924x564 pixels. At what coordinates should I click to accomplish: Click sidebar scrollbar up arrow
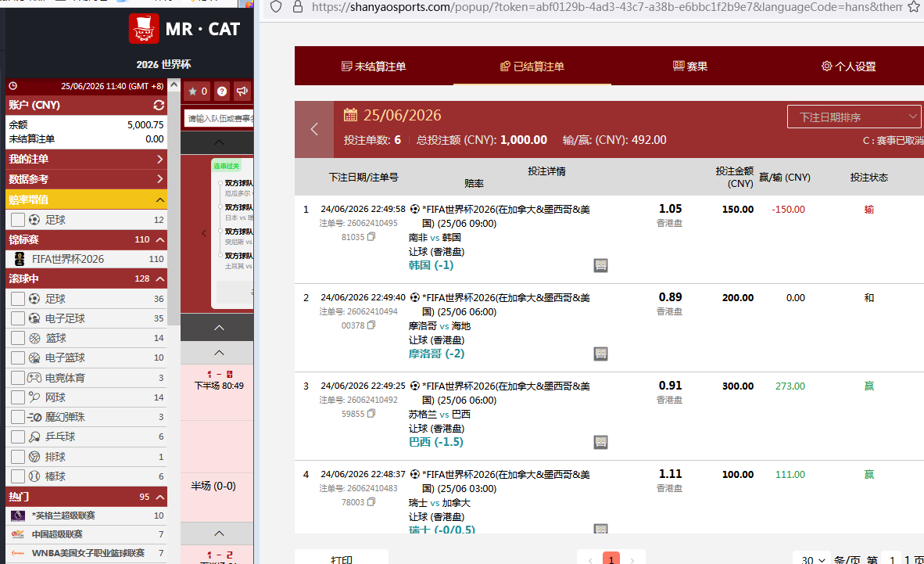pyautogui.click(x=174, y=84)
